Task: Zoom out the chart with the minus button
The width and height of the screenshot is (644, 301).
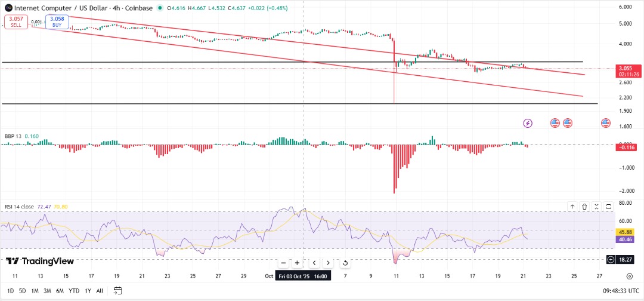Action: [x=283, y=263]
